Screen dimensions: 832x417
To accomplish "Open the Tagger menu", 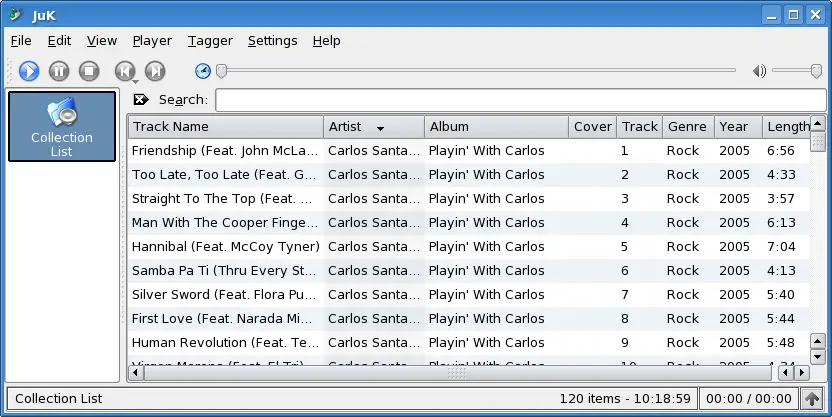I will (x=210, y=41).
